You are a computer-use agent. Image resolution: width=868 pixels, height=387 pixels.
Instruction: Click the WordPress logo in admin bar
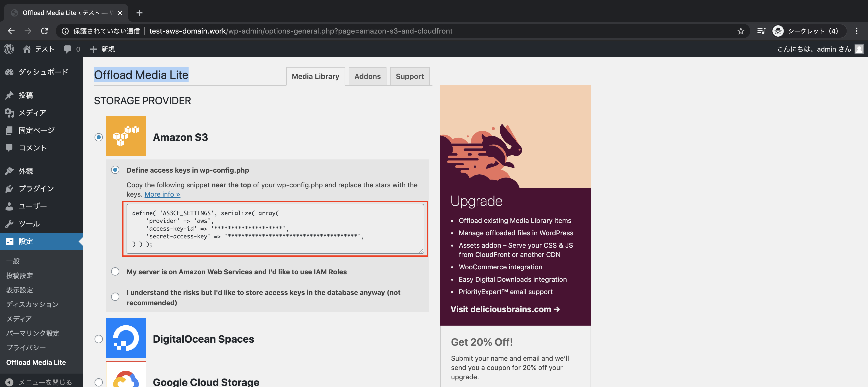pyautogui.click(x=9, y=49)
